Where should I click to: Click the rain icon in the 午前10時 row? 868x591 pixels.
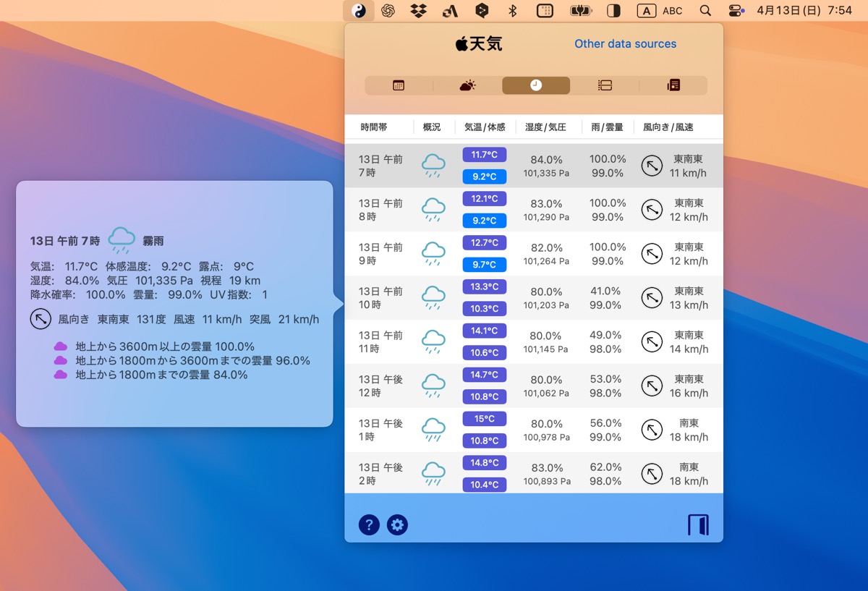point(433,298)
